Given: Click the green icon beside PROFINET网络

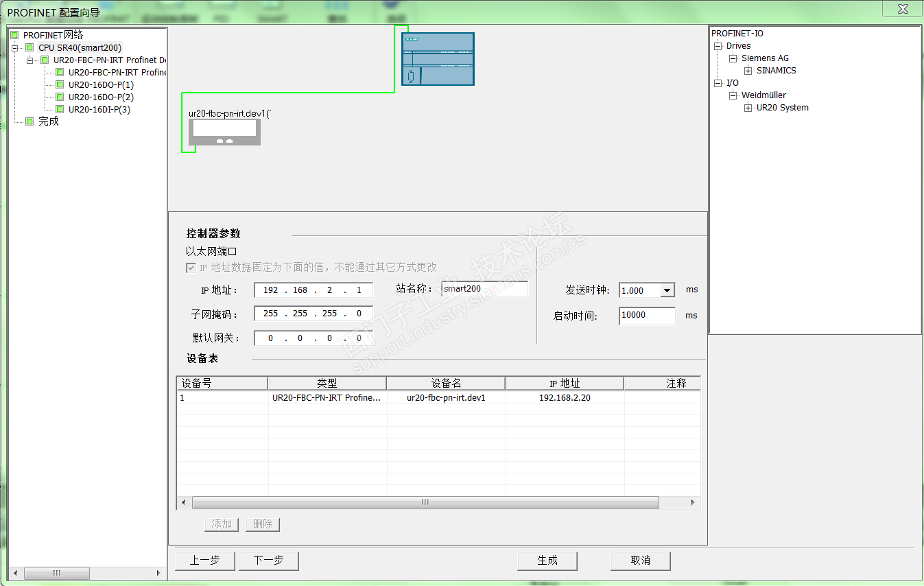Looking at the screenshot, I should coord(14,35).
